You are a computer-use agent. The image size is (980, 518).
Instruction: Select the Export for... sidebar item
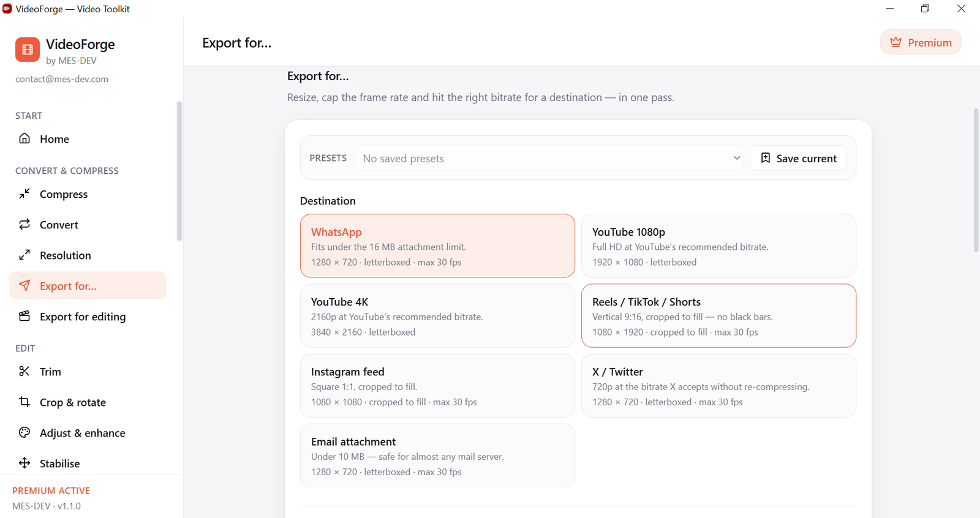(88, 286)
